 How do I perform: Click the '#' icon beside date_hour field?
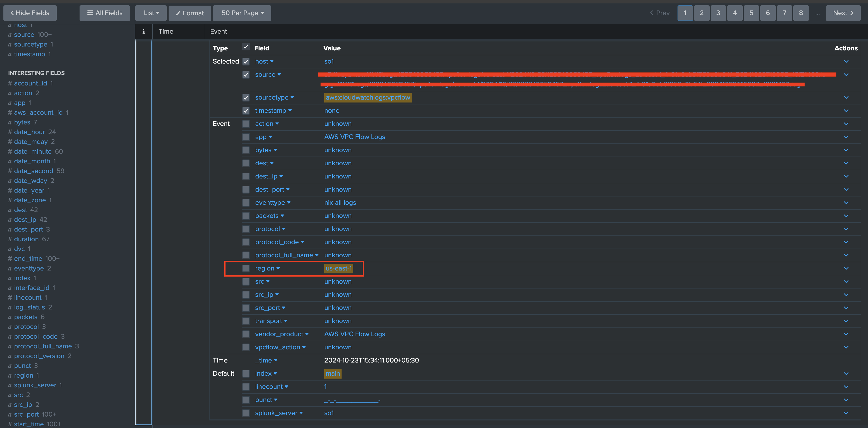click(10, 132)
